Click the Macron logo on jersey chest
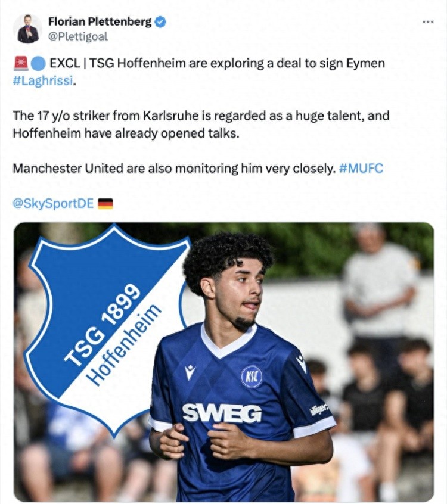The width and height of the screenshot is (447, 504). pyautogui.click(x=190, y=372)
